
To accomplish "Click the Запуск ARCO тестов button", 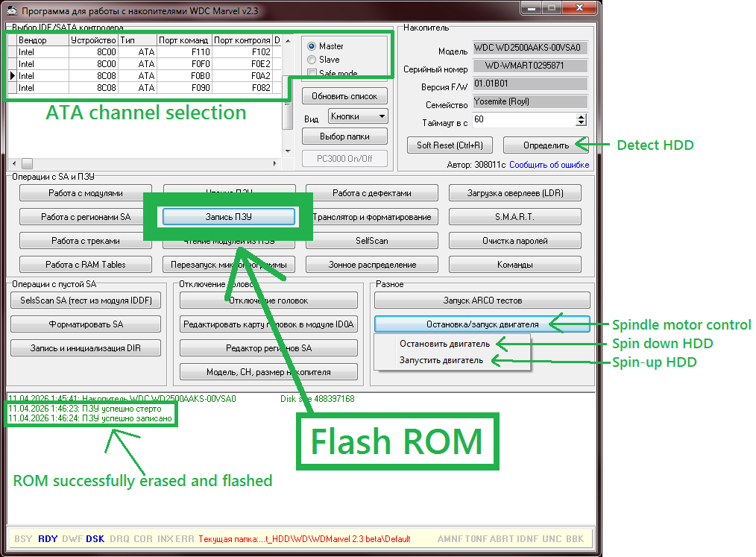I will click(482, 300).
